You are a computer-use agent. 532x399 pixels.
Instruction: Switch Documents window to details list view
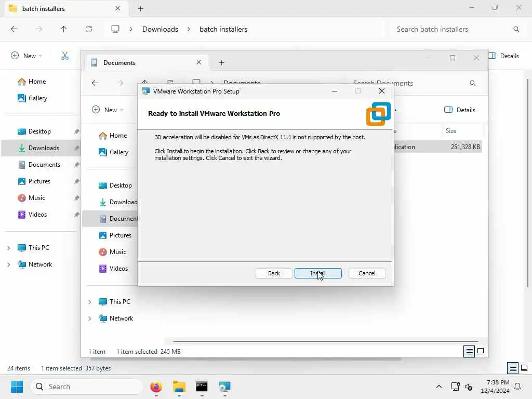(x=469, y=352)
